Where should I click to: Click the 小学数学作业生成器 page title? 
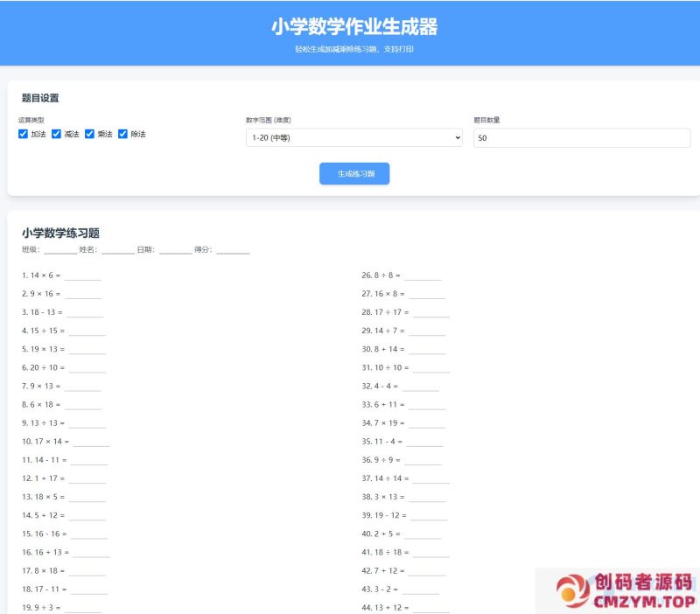pos(350,28)
